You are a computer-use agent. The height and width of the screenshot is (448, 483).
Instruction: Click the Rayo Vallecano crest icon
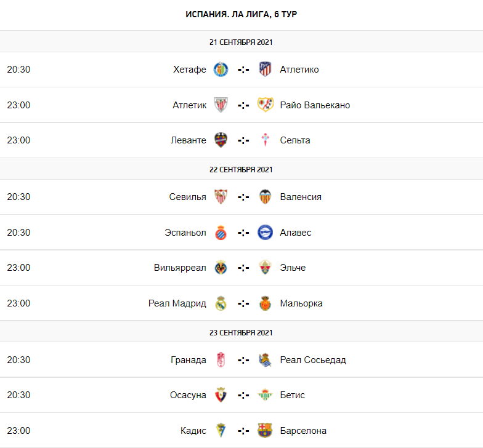265,105
